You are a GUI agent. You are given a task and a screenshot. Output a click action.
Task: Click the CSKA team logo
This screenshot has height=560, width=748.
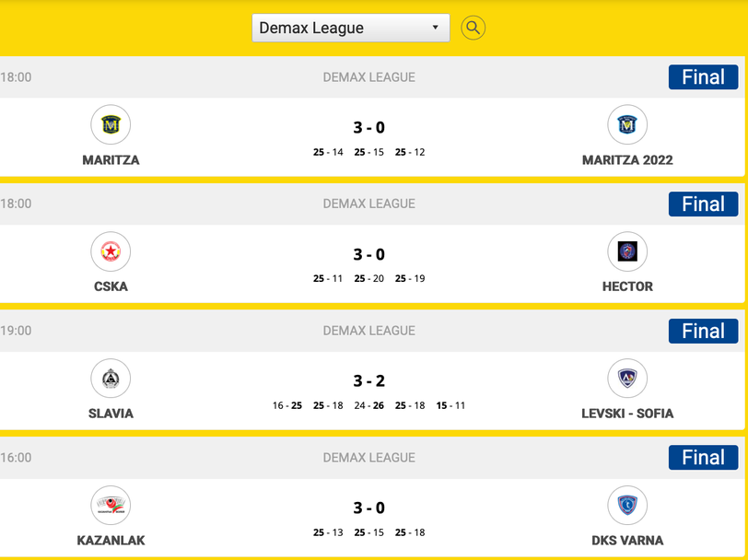click(111, 251)
